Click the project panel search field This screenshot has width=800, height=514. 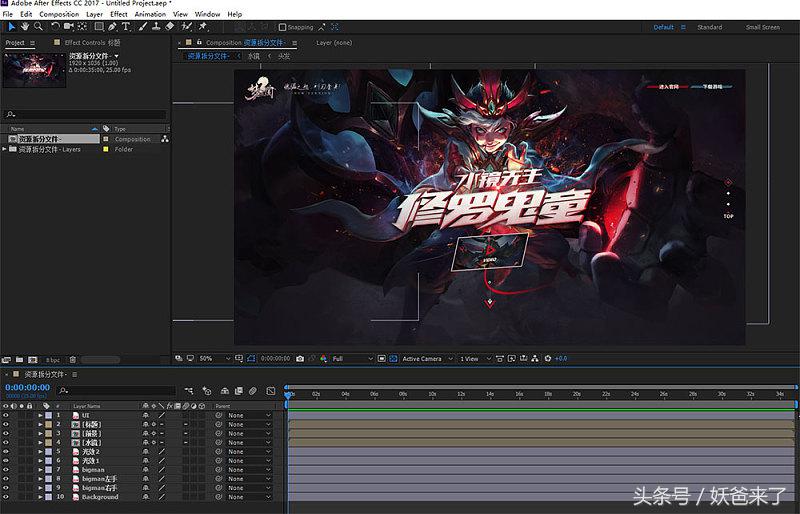point(88,115)
